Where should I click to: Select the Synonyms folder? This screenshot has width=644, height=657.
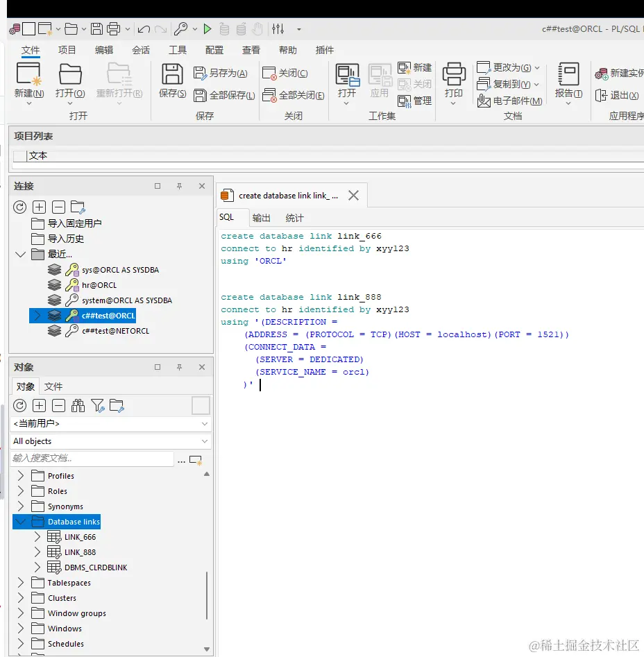(65, 506)
